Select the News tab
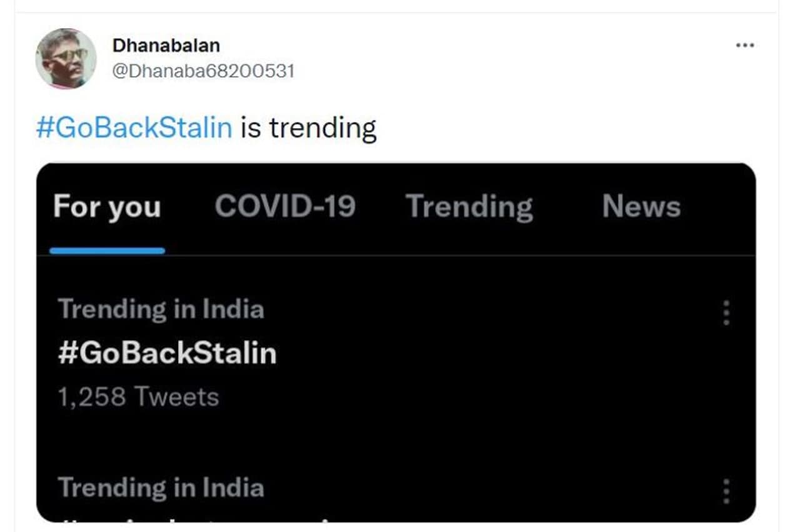This screenshot has height=532, width=800. click(x=641, y=206)
